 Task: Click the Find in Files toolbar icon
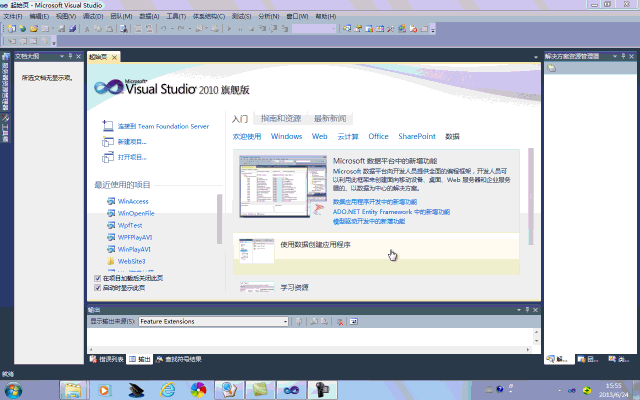(123, 29)
